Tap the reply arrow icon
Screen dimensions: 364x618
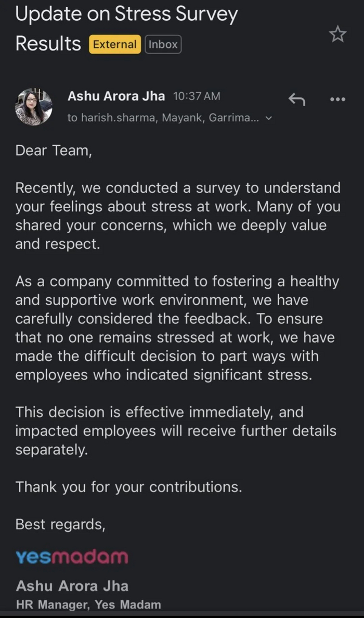(296, 98)
